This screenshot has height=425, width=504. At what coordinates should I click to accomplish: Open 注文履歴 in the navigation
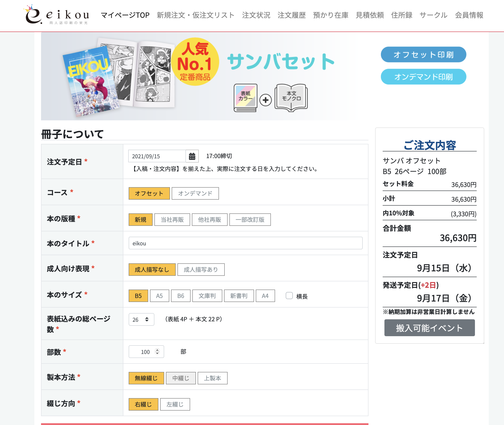click(291, 15)
